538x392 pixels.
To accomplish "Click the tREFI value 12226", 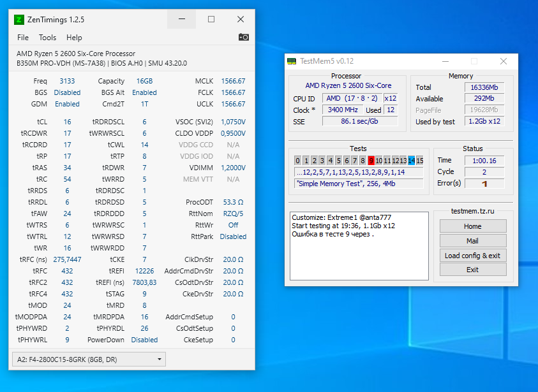I will click(x=144, y=271).
